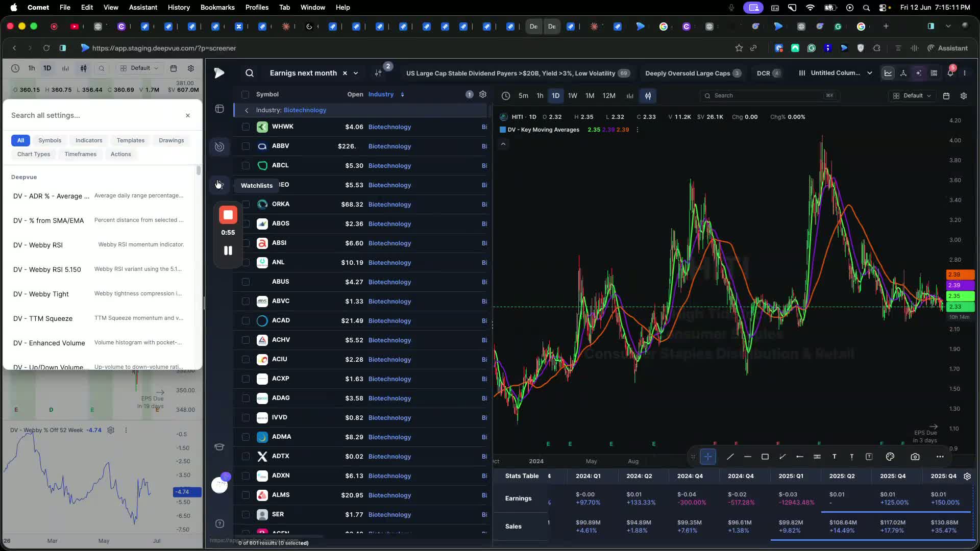Open Webby % Off 52 Week options menu

coord(126,430)
